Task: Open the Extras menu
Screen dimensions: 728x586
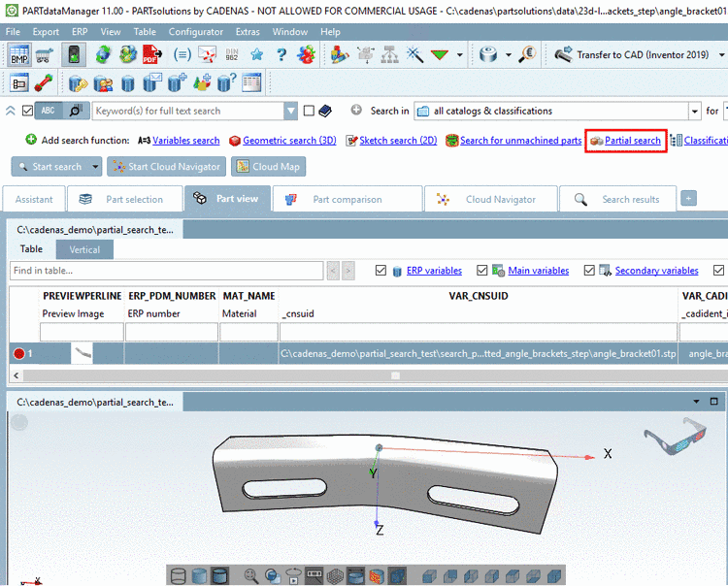Action: pyautogui.click(x=248, y=32)
